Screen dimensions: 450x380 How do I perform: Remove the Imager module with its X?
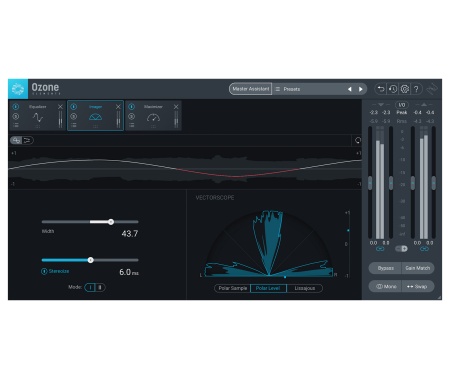(118, 107)
